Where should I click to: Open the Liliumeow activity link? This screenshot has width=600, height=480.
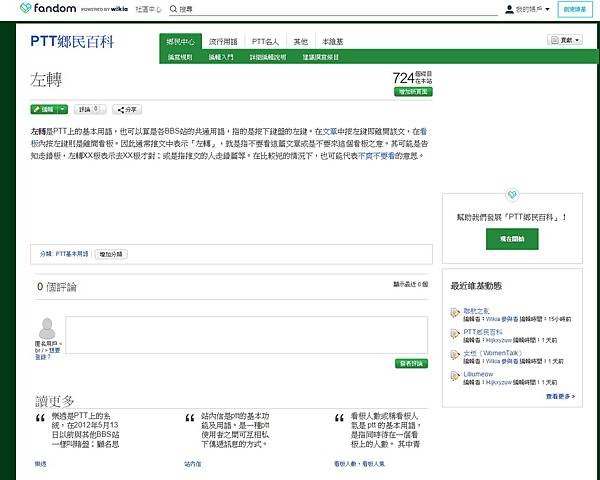[478, 374]
